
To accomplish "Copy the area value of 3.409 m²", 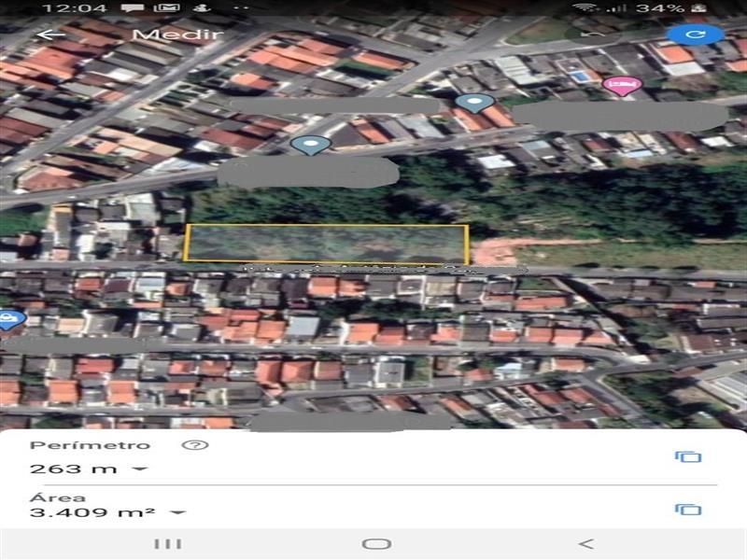I will pyautogui.click(x=688, y=509).
